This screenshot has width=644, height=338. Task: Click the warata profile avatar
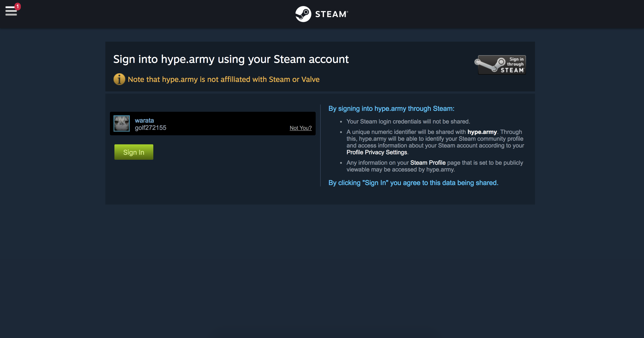[122, 123]
